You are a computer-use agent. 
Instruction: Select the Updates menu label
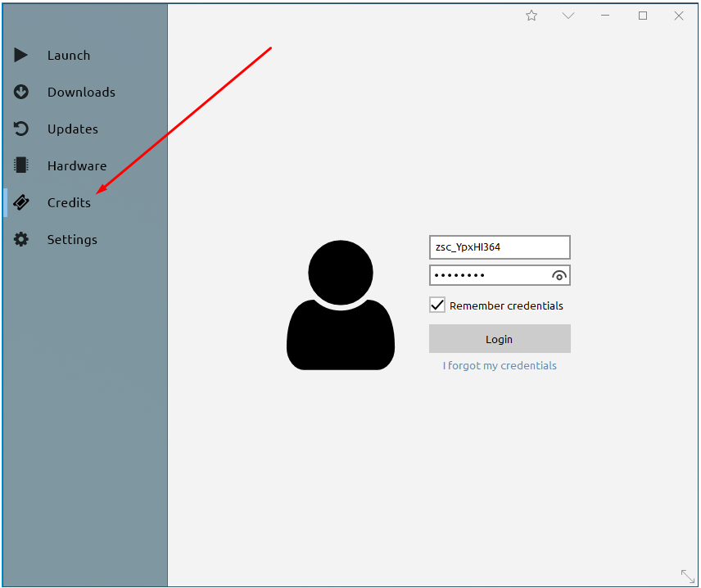[x=72, y=129]
